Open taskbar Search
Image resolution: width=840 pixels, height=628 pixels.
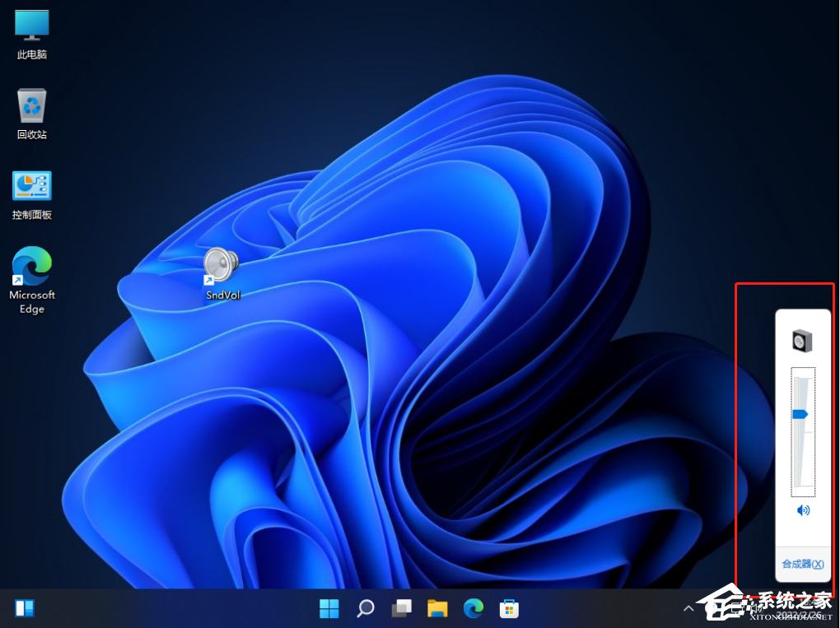[365, 608]
